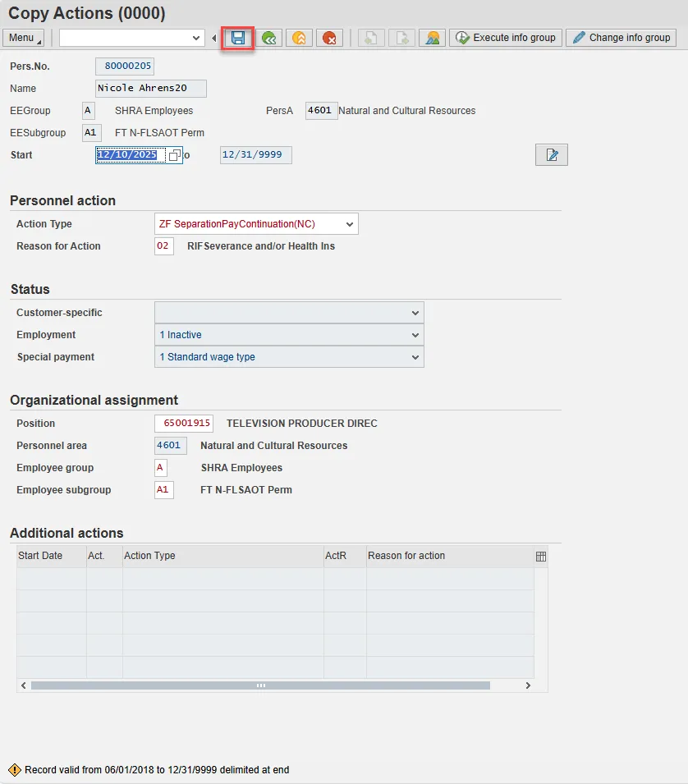Screen dimensions: 688x784
Task: Click the RIFSeverance and/or Health Ins text
Action: (261, 246)
